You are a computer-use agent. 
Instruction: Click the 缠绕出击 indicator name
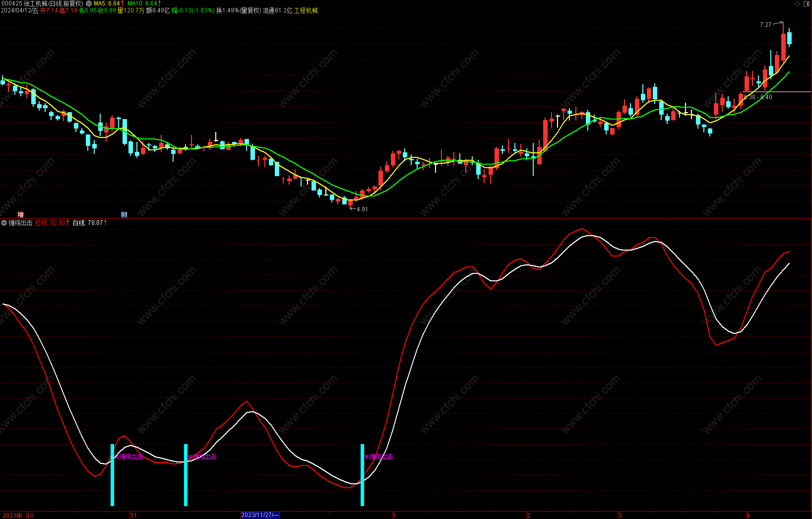click(20, 223)
